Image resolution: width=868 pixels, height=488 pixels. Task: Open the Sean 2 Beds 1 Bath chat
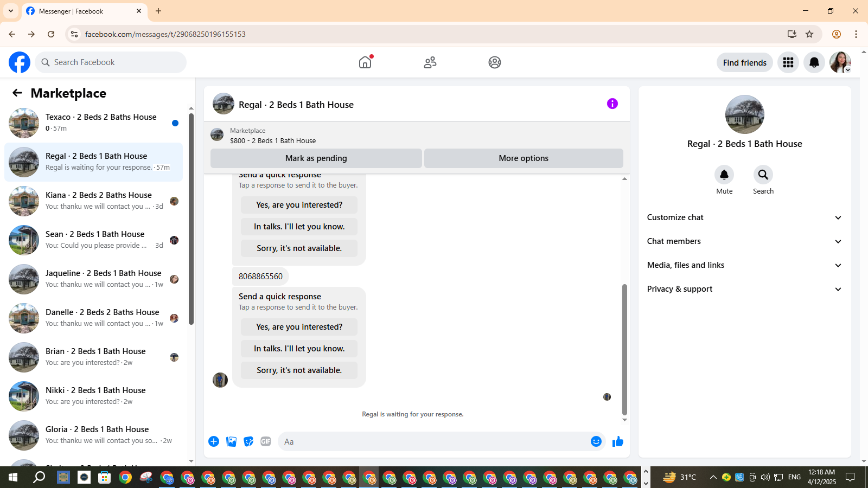point(93,240)
